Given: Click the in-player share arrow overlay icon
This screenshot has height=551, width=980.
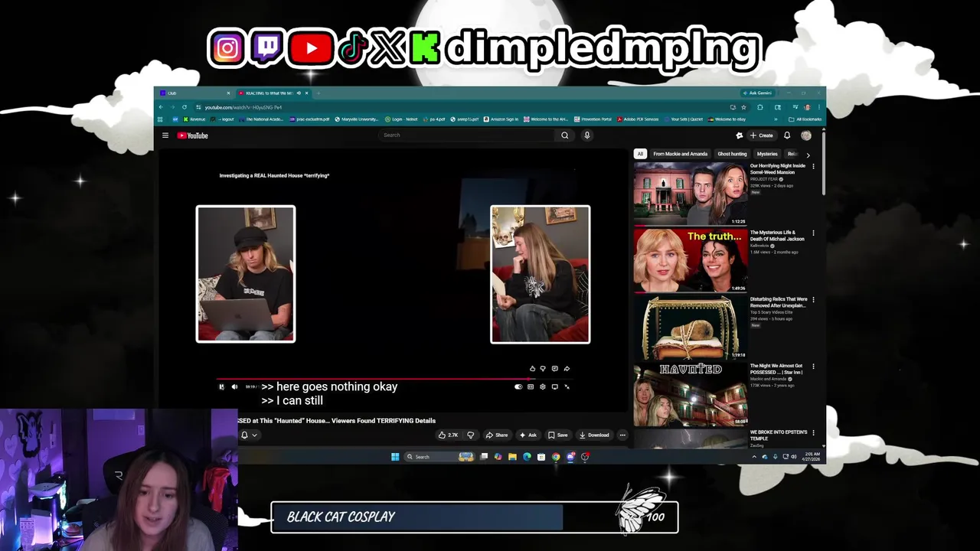Looking at the screenshot, I should pos(567,369).
